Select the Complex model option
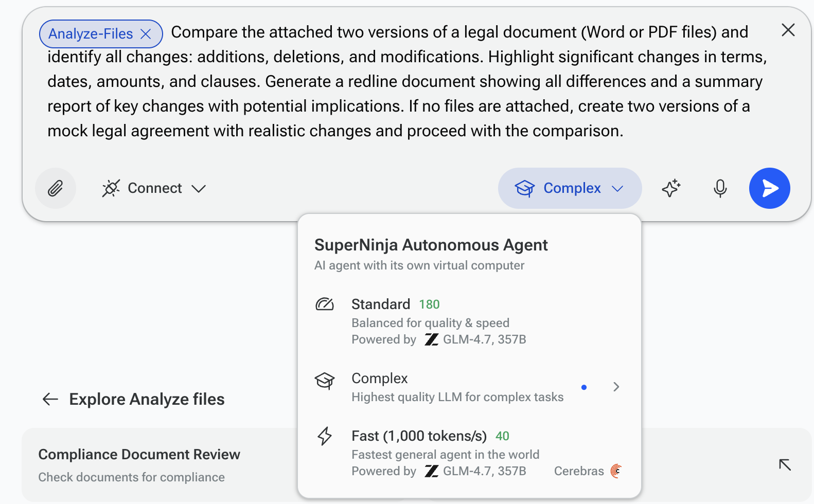This screenshot has height=504, width=814. (x=469, y=387)
